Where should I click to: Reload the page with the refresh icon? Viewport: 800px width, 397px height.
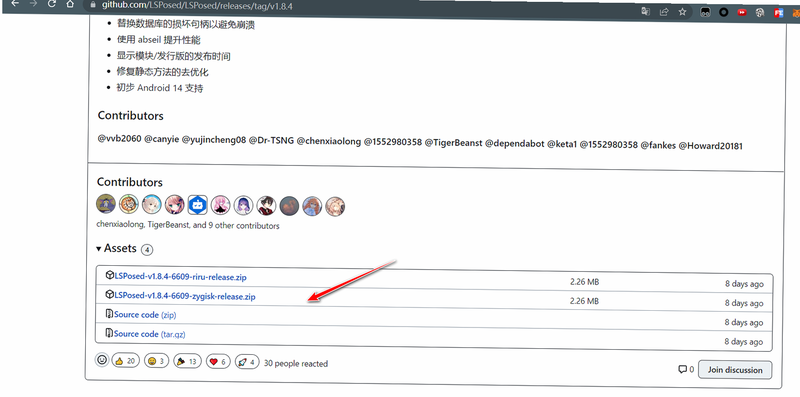pos(51,4)
